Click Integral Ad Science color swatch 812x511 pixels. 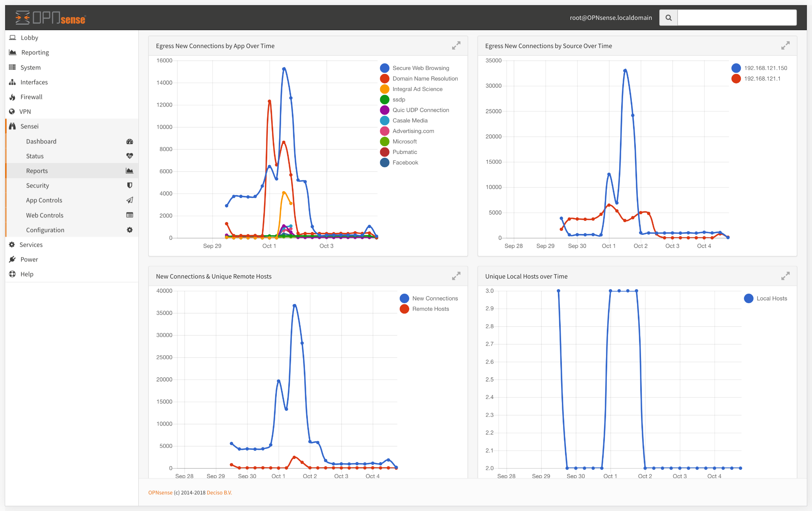pos(385,89)
